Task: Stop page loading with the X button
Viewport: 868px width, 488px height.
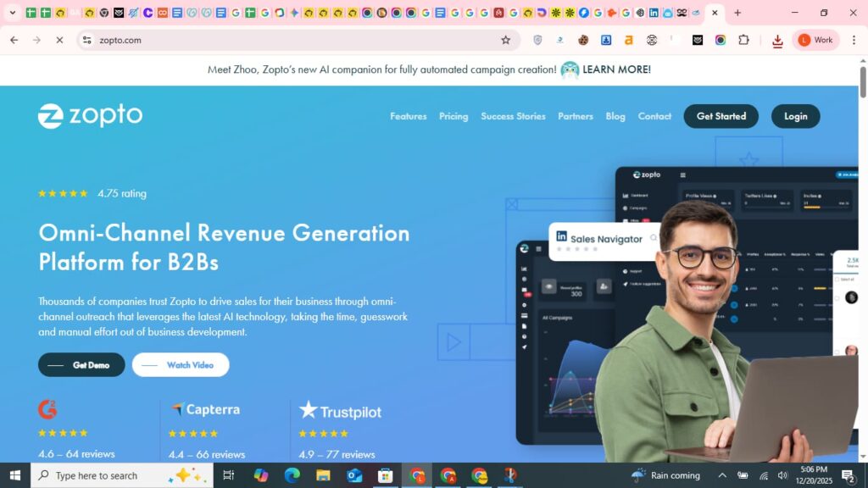Action: 59,40
